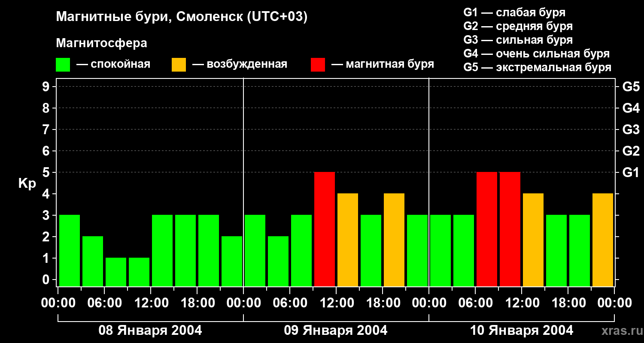The image size is (644, 343).
Task: Click the red bar ending at 12:00 on 10 Января
Action: point(510,229)
